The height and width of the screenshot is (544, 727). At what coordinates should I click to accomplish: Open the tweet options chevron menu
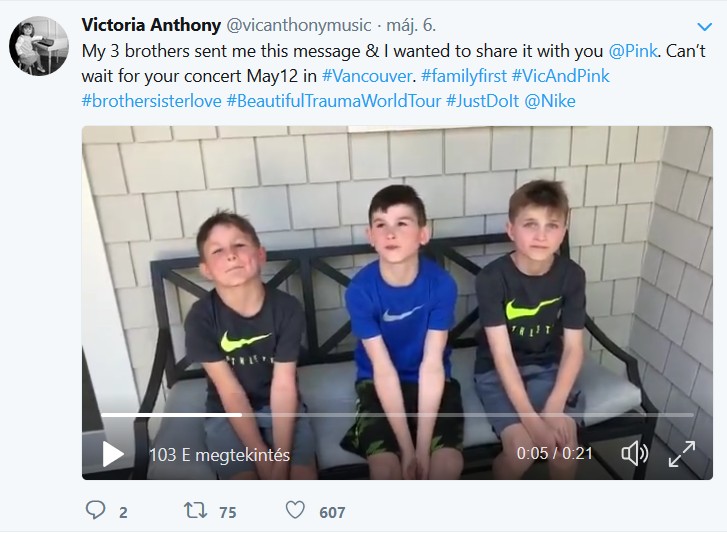[704, 27]
